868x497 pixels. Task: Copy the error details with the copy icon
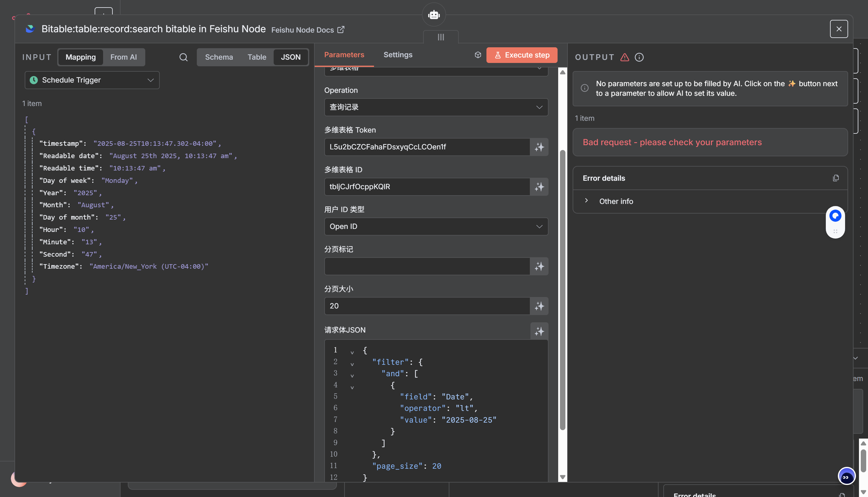[835, 178]
